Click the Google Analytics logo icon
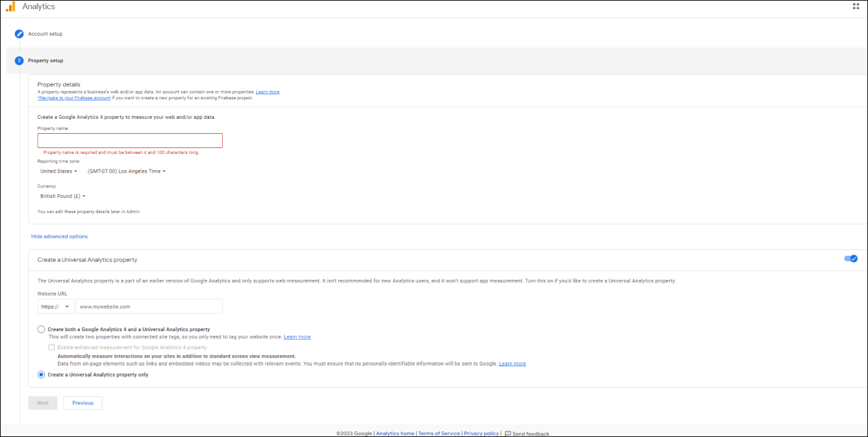The width and height of the screenshot is (868, 437). [10, 6]
